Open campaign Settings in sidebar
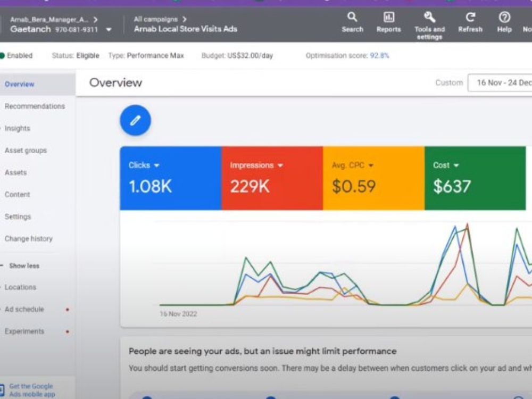This screenshot has width=532, height=399. click(18, 217)
